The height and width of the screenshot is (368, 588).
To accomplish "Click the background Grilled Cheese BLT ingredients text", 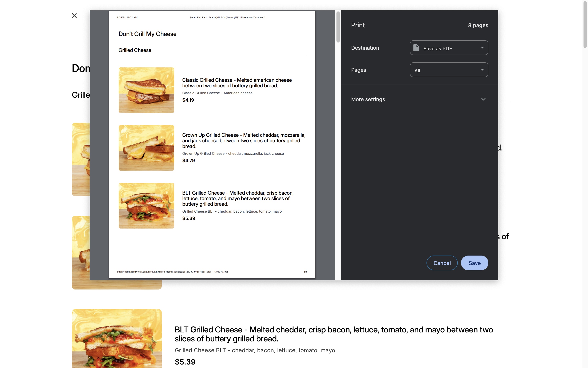I will coord(255,350).
